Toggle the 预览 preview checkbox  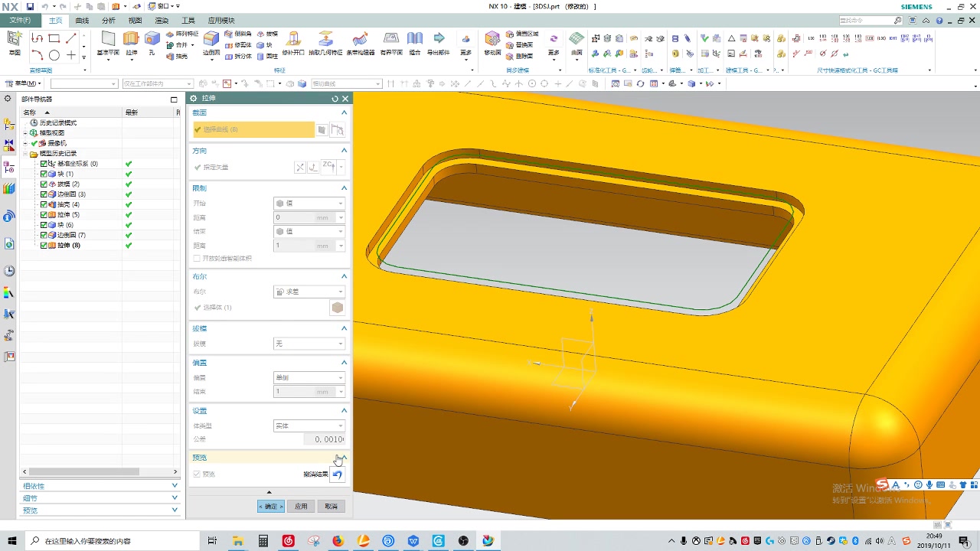tap(198, 474)
